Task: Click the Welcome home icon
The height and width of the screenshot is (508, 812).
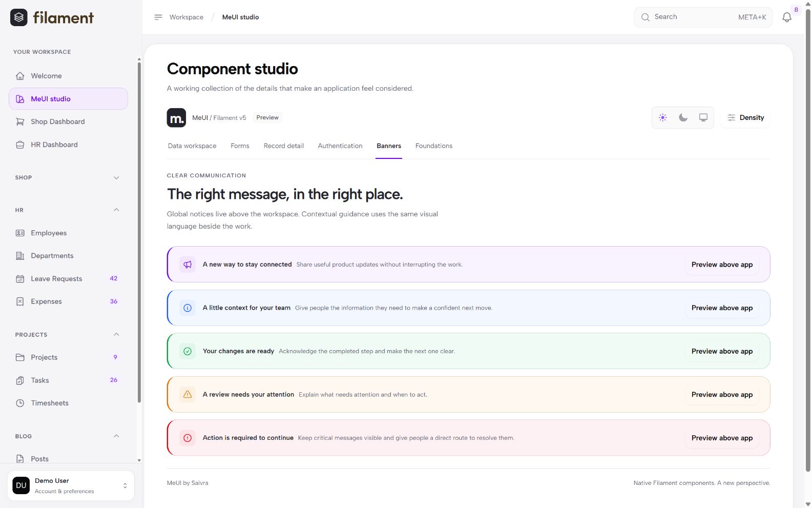Action: (20, 76)
